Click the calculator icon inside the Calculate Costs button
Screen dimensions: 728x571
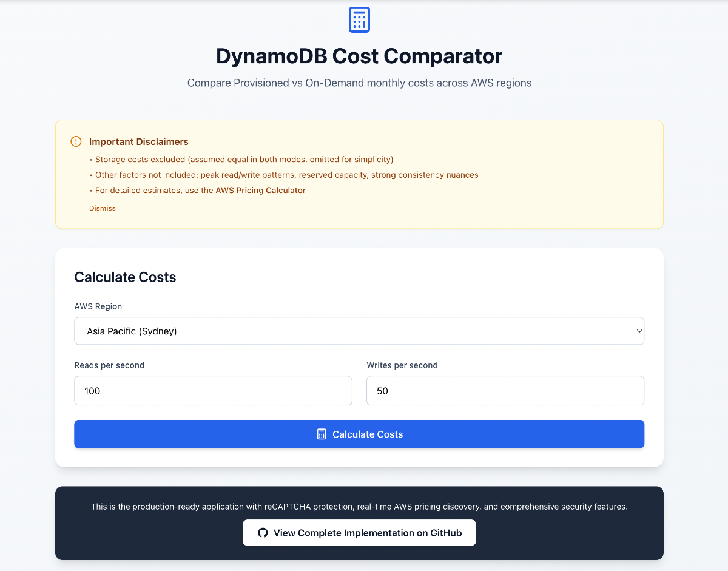[320, 434]
